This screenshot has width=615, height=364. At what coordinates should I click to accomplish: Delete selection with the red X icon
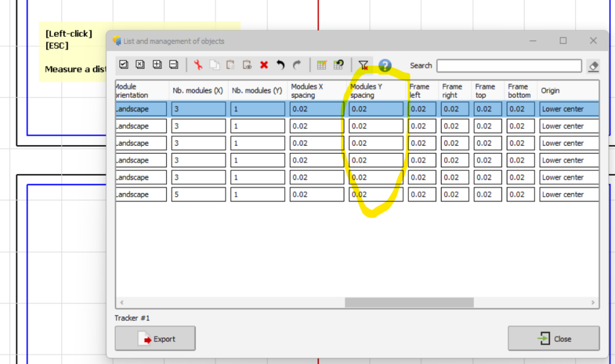(264, 65)
